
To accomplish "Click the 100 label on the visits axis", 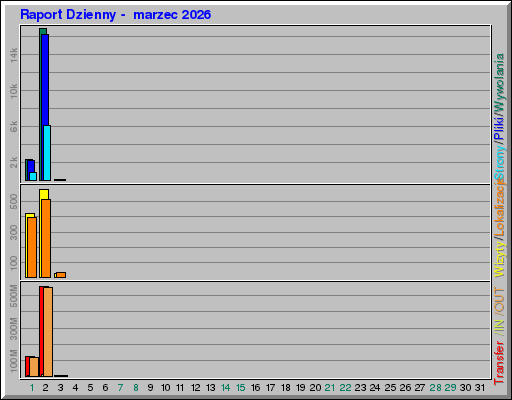I will point(13,263).
